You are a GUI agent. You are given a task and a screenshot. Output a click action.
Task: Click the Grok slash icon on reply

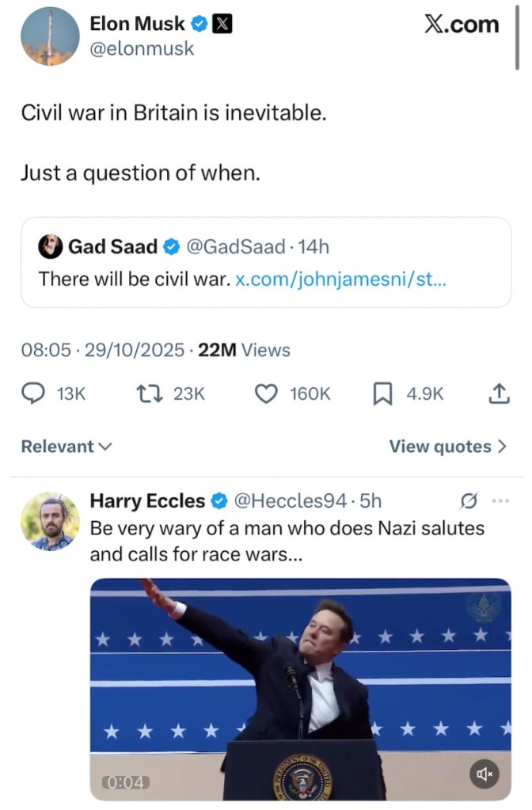(x=469, y=500)
